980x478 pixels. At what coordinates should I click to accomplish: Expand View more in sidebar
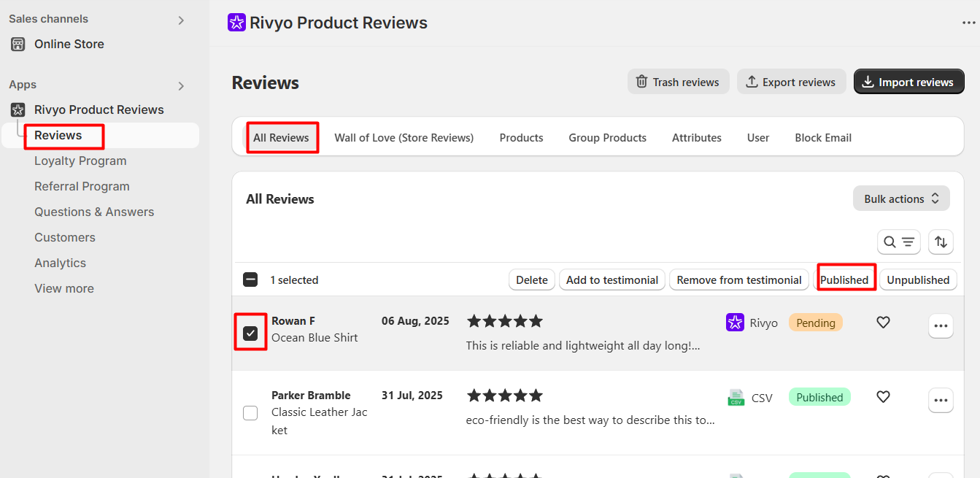click(x=64, y=288)
